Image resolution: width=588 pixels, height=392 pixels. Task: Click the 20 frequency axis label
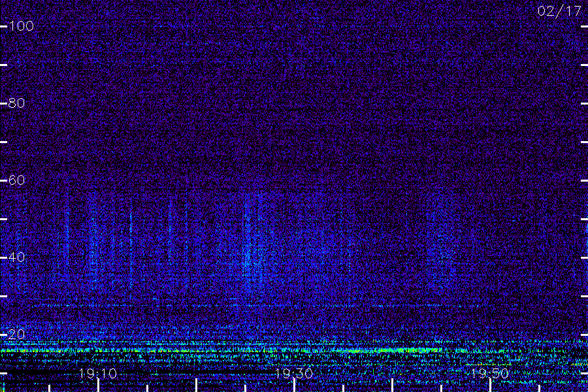pyautogui.click(x=16, y=335)
